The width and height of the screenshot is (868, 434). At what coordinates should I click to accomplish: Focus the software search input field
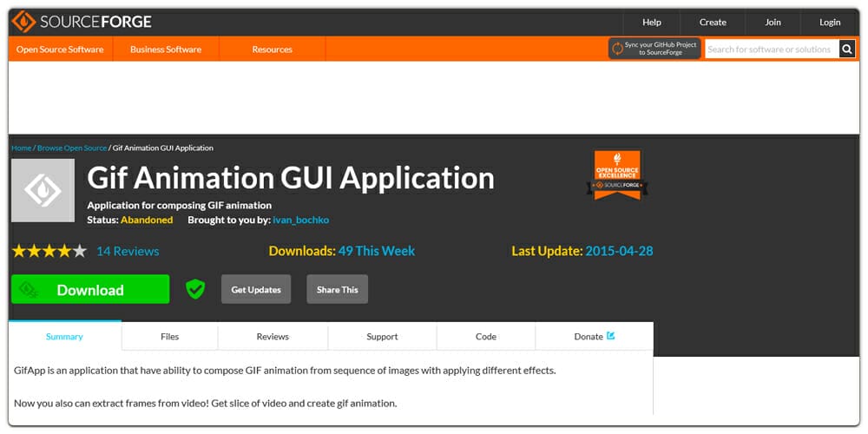click(x=770, y=49)
